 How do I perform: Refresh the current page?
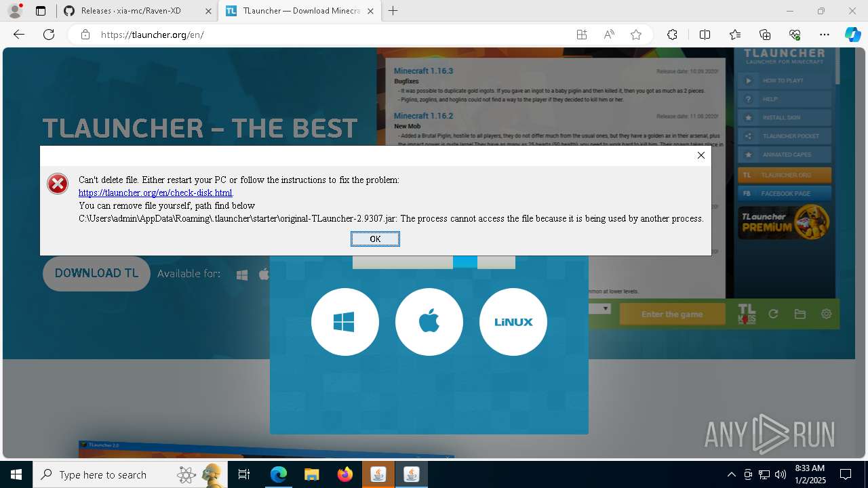[x=49, y=35]
